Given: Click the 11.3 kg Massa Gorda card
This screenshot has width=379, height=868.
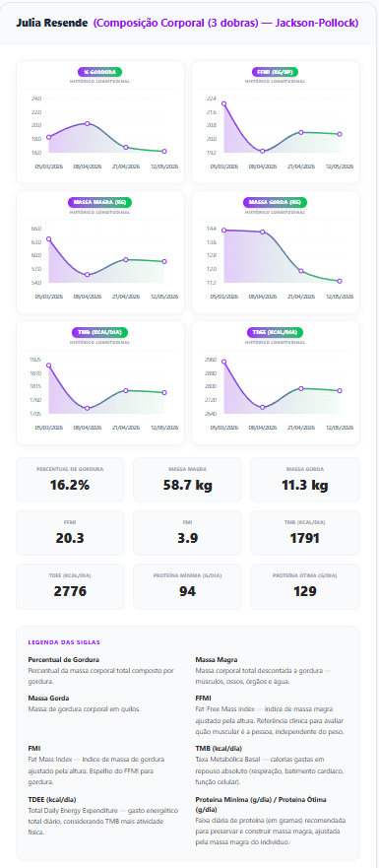Looking at the screenshot, I should tap(305, 480).
